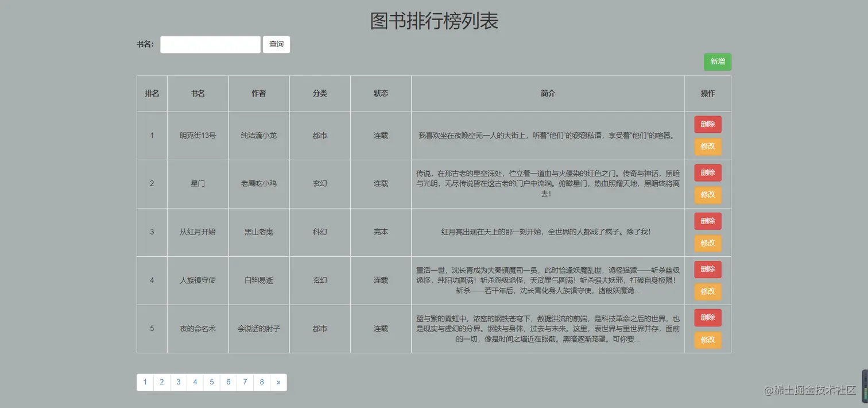Click author 纯洁滴小龙
Screen dimensions: 868x408
coord(259,136)
